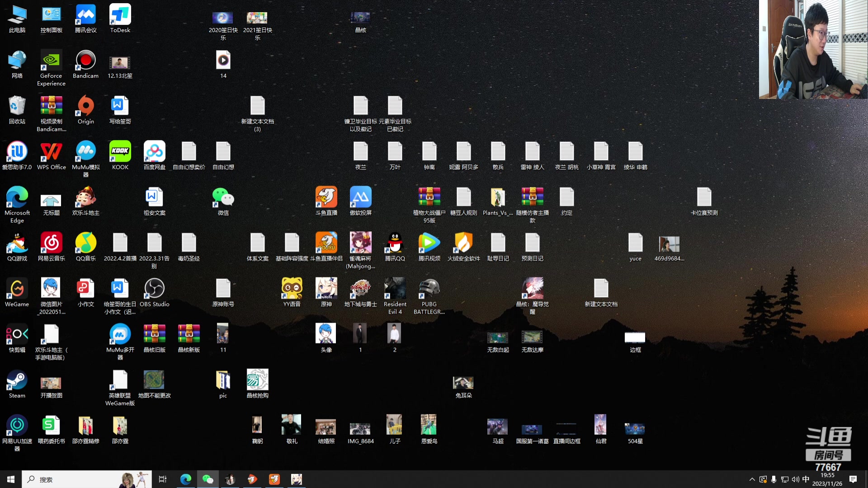
Task: Select 写给笙哥 WPS document
Action: click(120, 110)
